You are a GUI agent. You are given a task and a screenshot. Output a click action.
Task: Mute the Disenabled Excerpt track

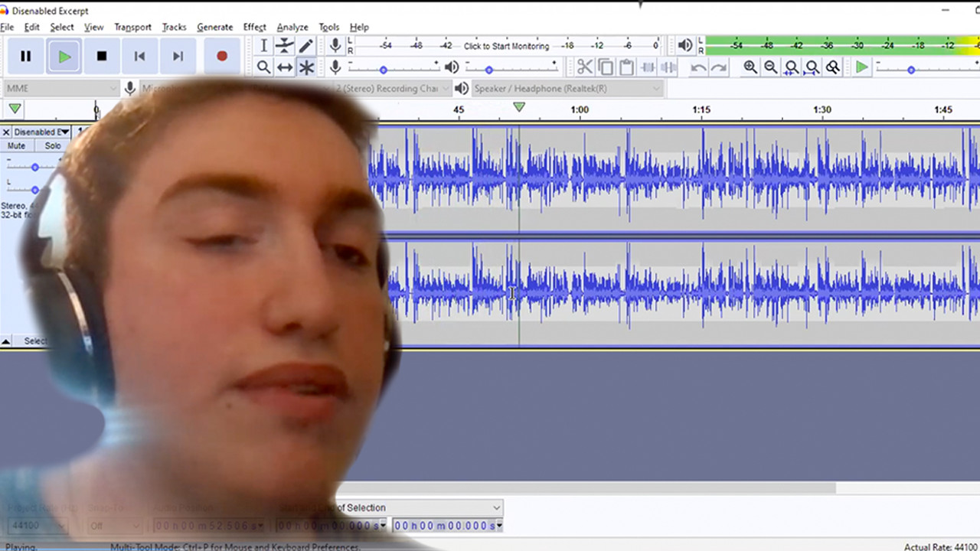coord(16,145)
